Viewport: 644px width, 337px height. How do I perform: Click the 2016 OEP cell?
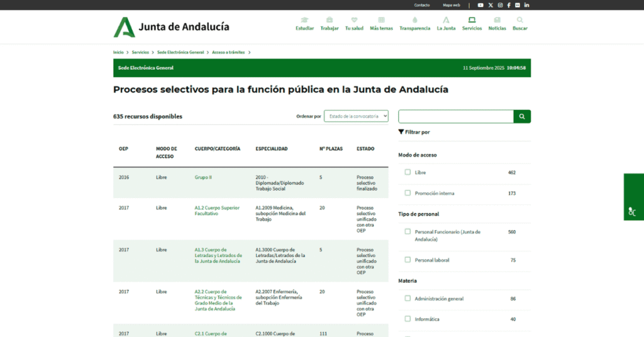124,177
